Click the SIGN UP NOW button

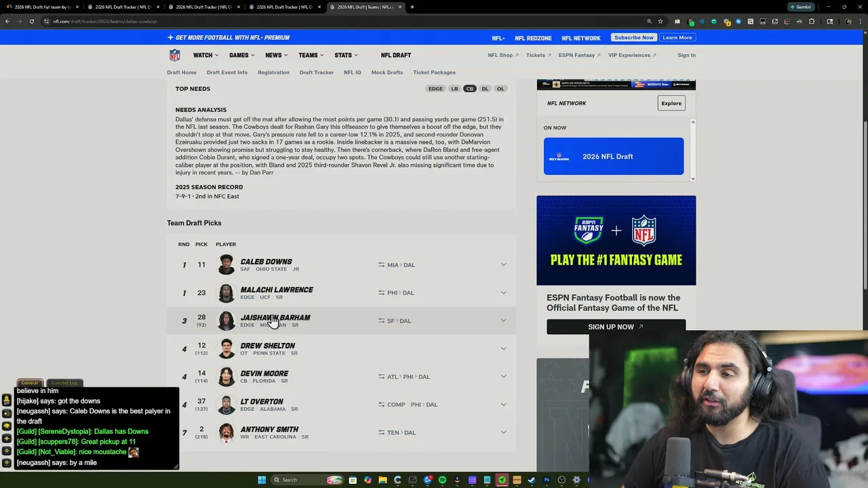coord(616,327)
